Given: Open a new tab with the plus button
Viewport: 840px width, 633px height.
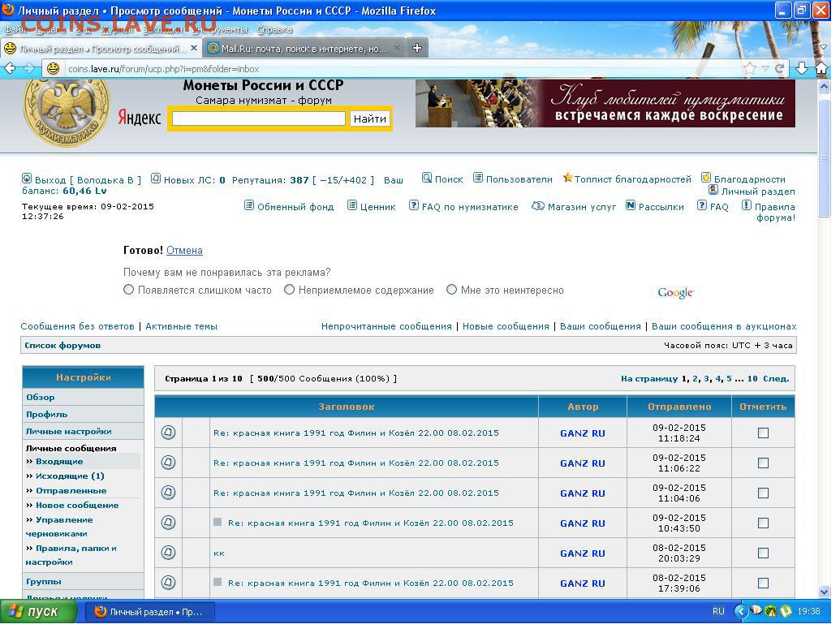Looking at the screenshot, I should pos(417,48).
